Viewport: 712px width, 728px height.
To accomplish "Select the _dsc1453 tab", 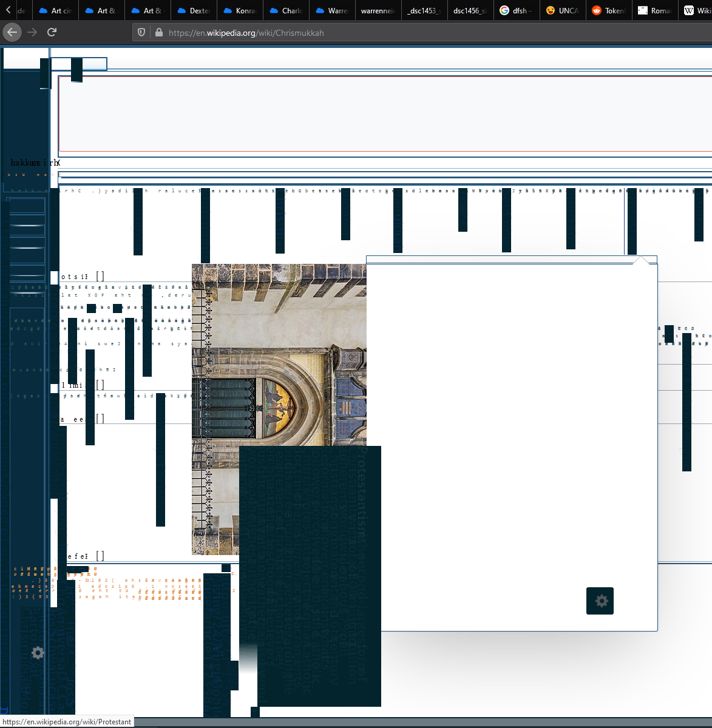I will (424, 10).
